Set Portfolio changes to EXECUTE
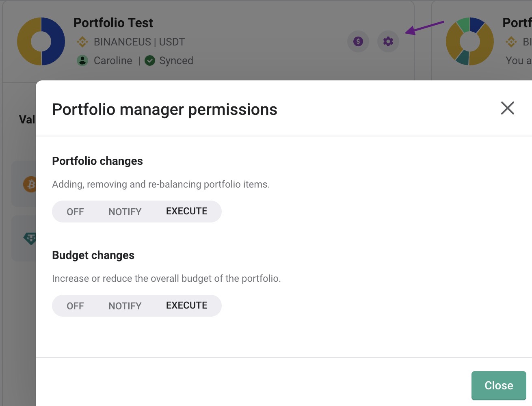 (187, 211)
